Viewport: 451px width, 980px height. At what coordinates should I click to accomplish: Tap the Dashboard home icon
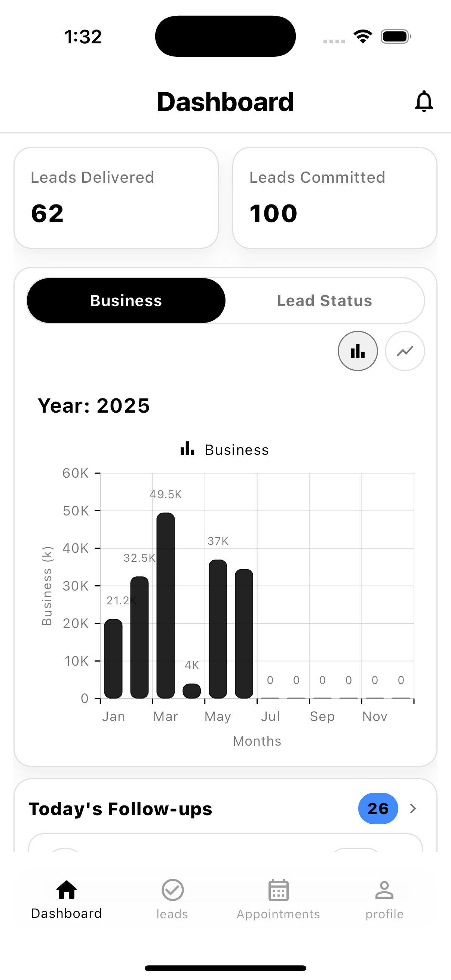click(x=67, y=890)
